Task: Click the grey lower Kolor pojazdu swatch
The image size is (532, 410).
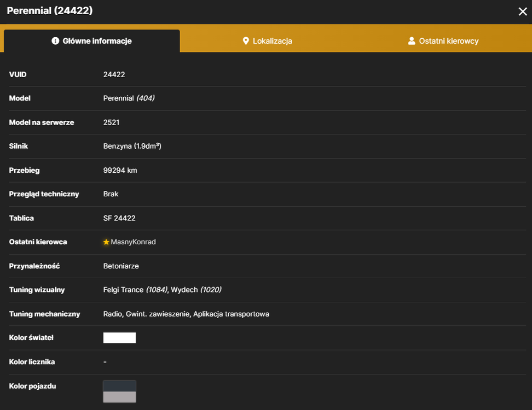Action: pyautogui.click(x=119, y=397)
